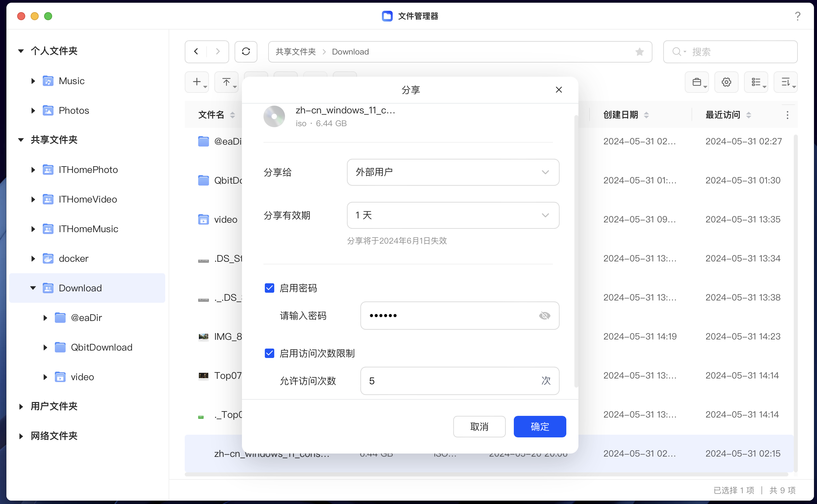
Task: Click the upload arrow toolbar button
Action: point(226,82)
